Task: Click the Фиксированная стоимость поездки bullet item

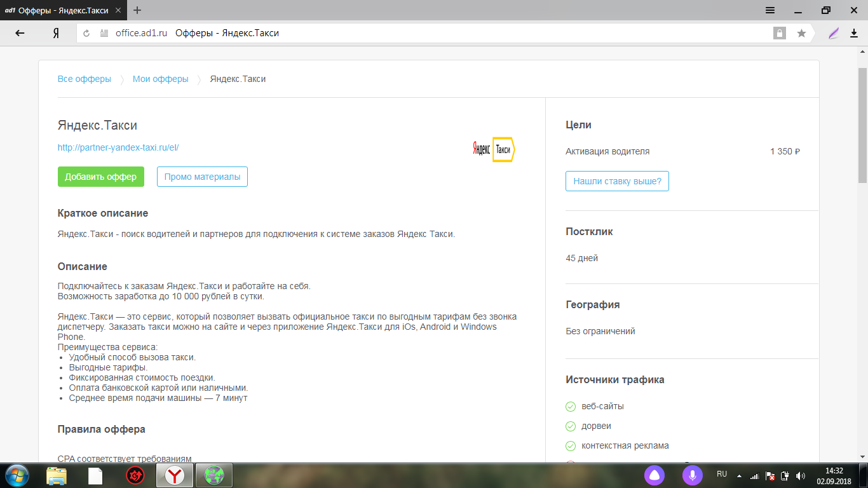Action: 142,378
